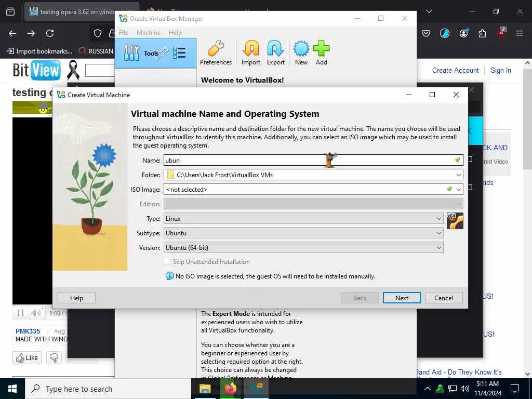Open the File menu in VirtualBox
The height and width of the screenshot is (399, 532).
point(124,33)
